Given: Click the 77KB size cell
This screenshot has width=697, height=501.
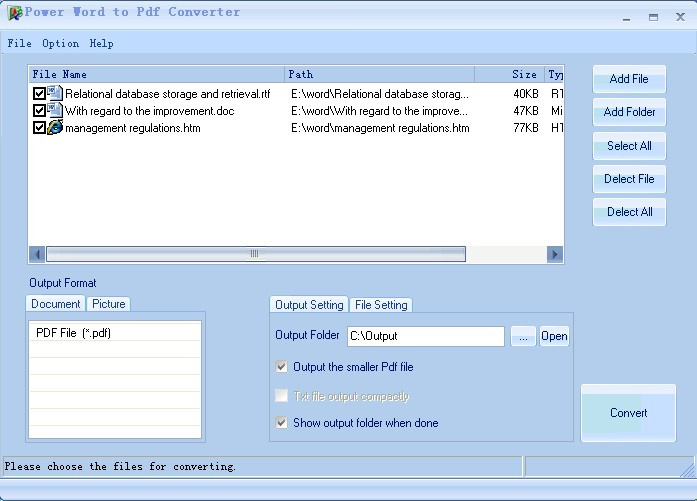Looking at the screenshot, I should (x=526, y=128).
